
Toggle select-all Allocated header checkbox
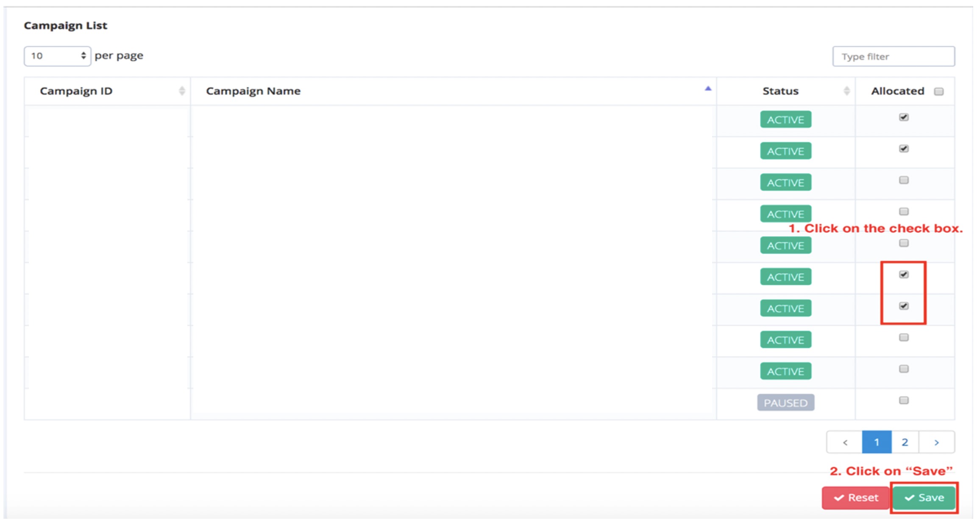938,91
